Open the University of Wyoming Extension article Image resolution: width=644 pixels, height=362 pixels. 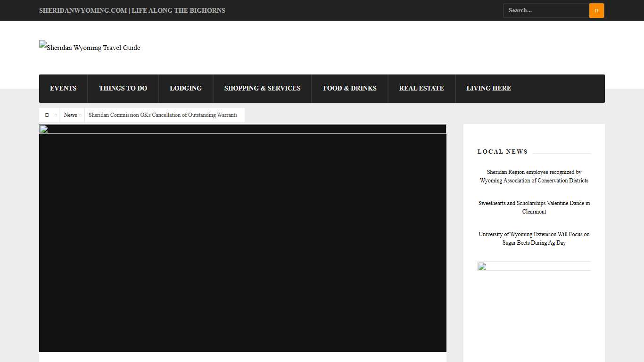[x=534, y=239]
